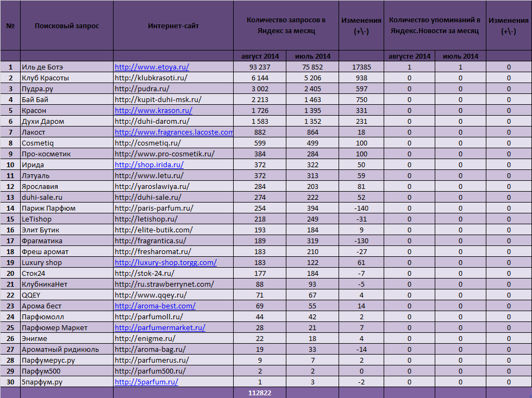Click the 'Cosmetiq' query cell
Viewport: 532px width, 398px height.
pyautogui.click(x=67, y=143)
